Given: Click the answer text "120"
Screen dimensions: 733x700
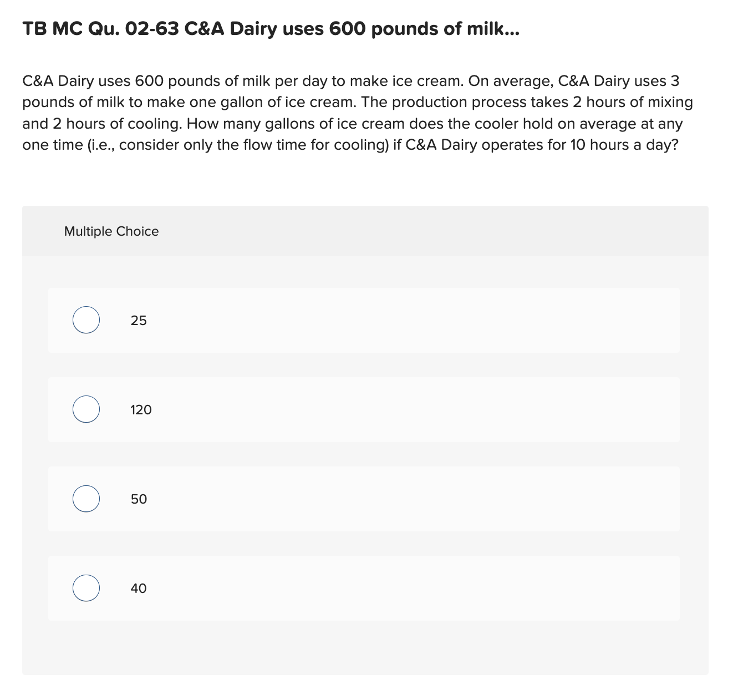Looking at the screenshot, I should (x=141, y=410).
